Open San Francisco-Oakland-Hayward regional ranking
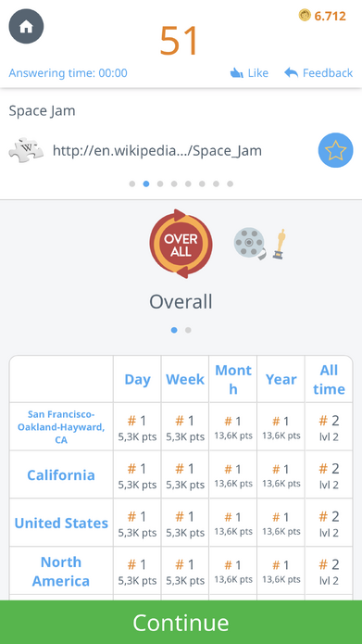The width and height of the screenshot is (362, 644). click(61, 427)
